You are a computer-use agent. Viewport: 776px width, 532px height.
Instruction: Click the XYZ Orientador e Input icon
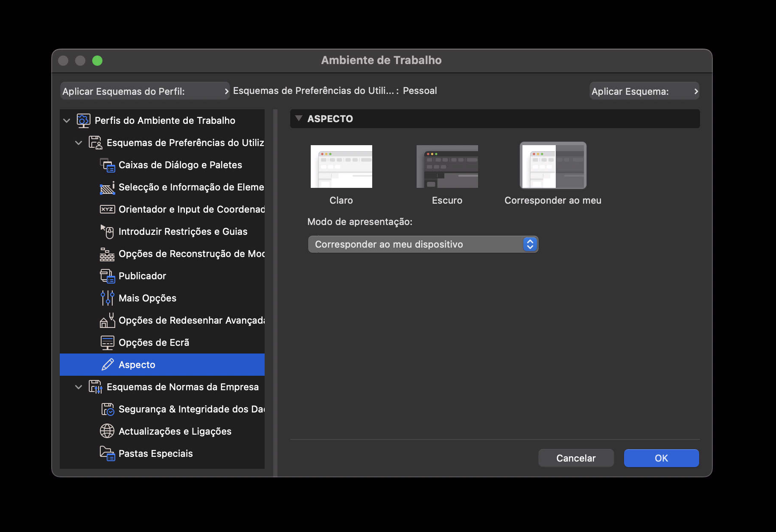click(x=107, y=209)
